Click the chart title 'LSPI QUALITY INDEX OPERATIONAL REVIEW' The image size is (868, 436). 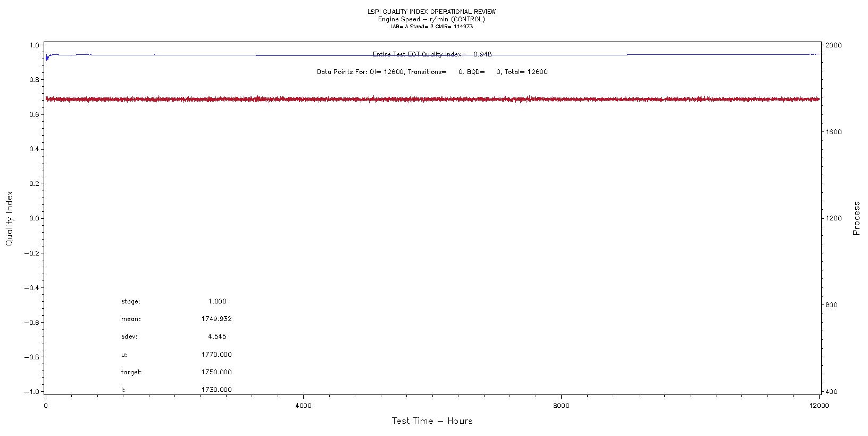pyautogui.click(x=431, y=12)
